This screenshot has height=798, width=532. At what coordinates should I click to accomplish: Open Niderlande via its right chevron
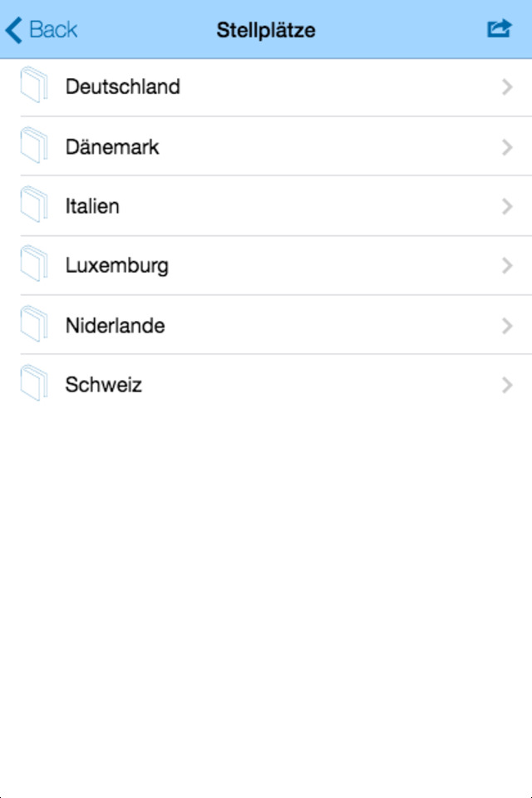(x=507, y=326)
